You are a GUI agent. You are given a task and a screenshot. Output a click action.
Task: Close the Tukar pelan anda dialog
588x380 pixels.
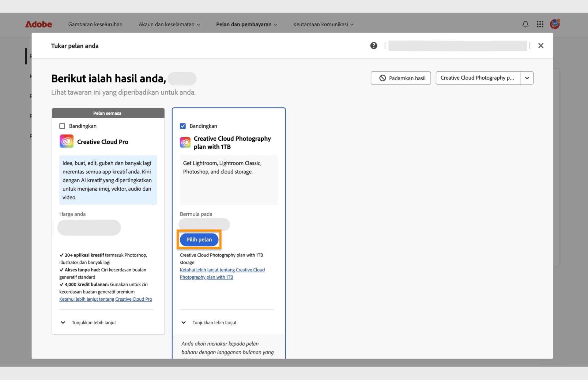(x=541, y=46)
